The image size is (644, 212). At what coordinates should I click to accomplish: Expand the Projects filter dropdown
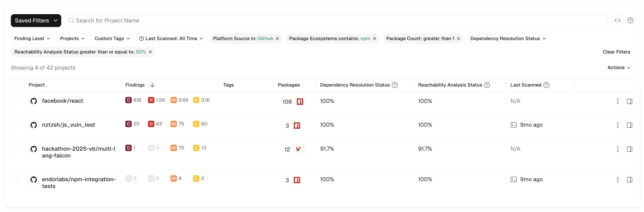coord(72,38)
